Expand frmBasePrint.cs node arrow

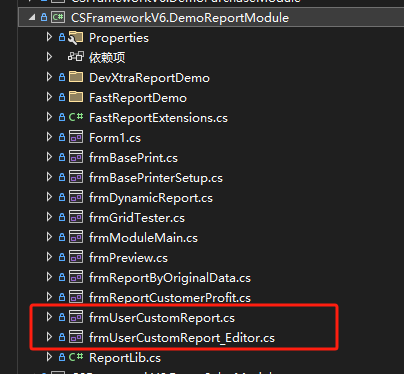coord(49,157)
